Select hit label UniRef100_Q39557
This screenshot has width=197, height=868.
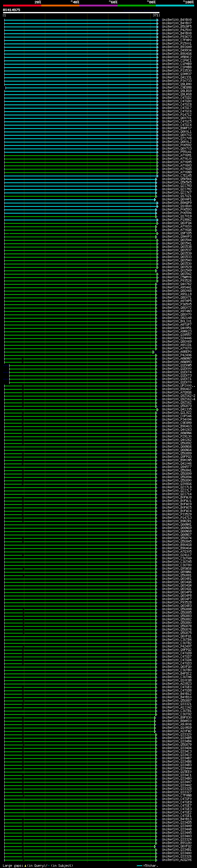177,335
